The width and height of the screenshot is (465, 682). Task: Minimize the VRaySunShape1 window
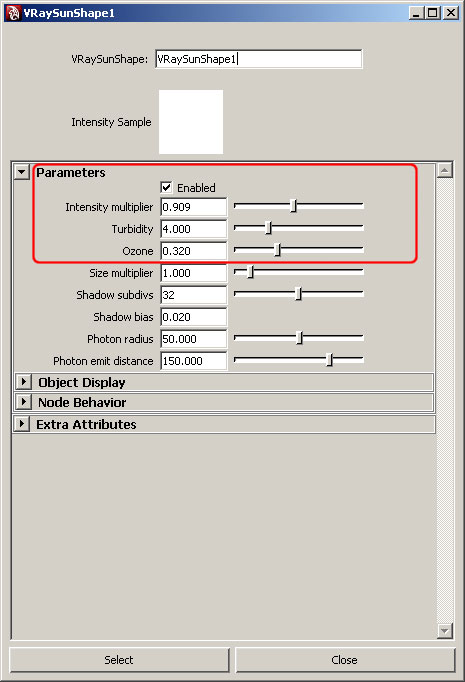click(x=416, y=13)
